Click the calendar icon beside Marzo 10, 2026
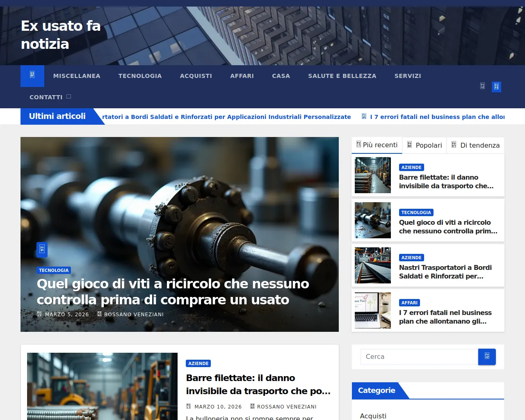The image size is (525, 420). 189,406
